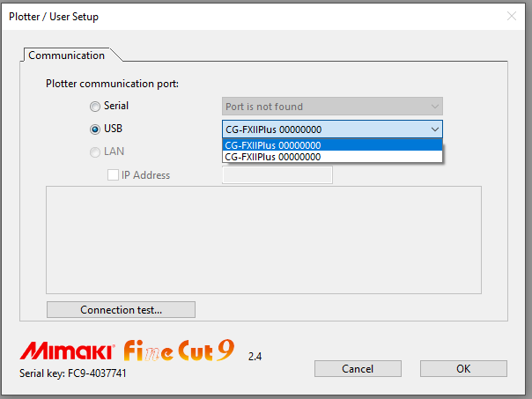Switch to the Communication tab

67,55
